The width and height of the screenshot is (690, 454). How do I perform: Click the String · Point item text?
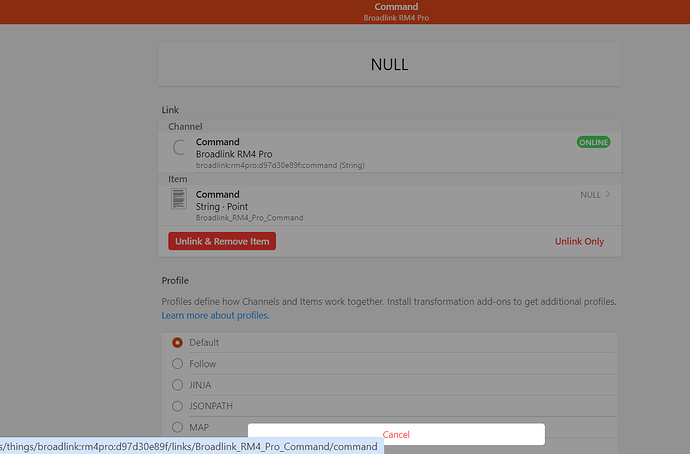(x=222, y=206)
